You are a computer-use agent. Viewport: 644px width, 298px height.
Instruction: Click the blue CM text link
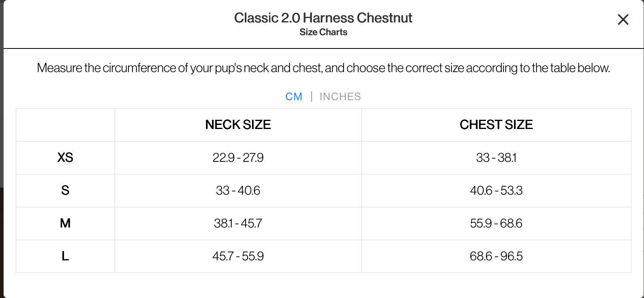294,96
